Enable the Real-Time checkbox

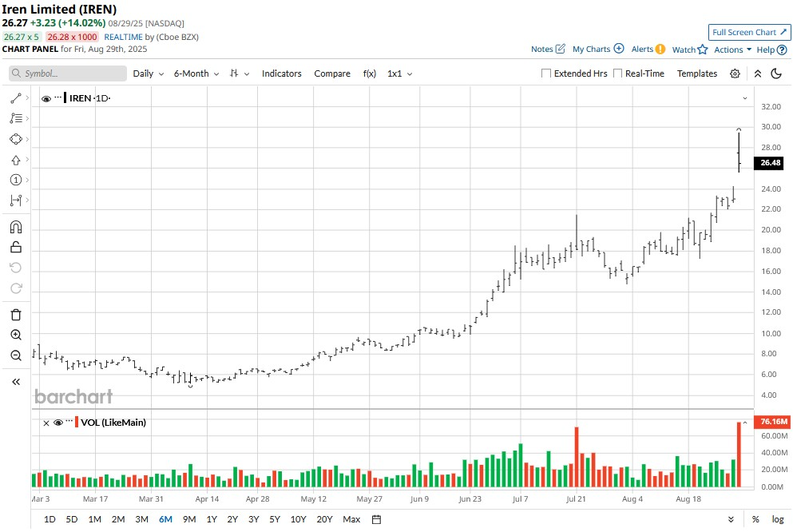[x=617, y=73]
